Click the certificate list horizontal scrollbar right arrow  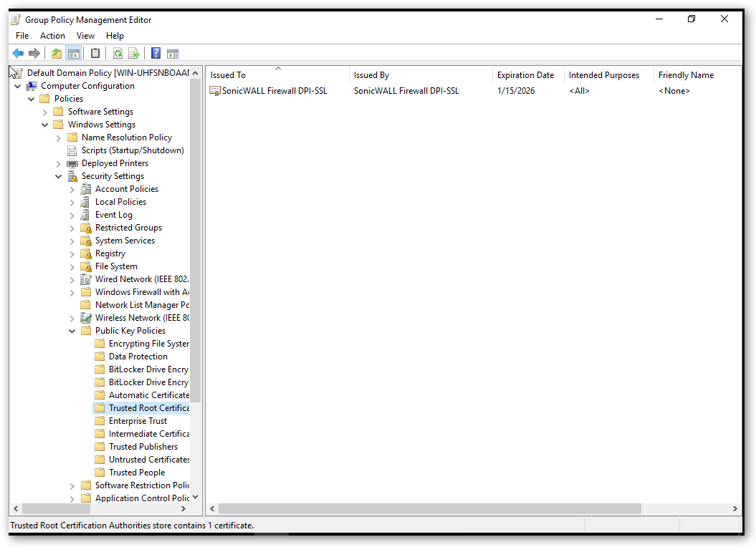735,508
